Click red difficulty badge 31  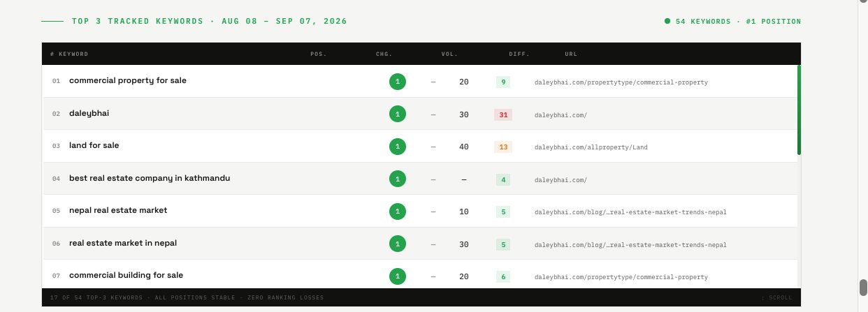(503, 114)
